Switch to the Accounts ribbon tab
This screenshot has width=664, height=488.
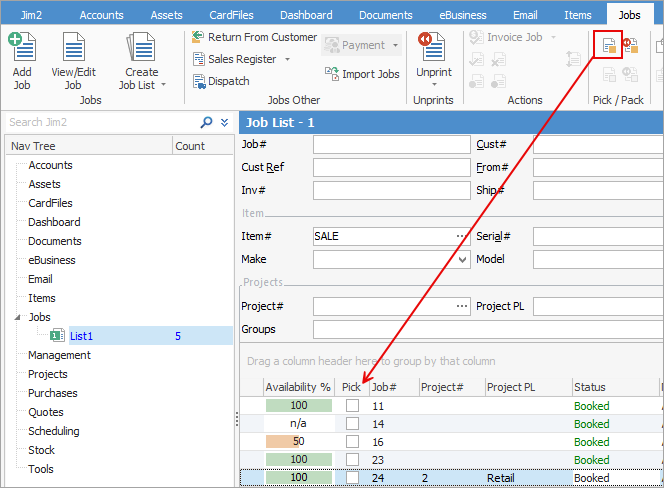(102, 15)
